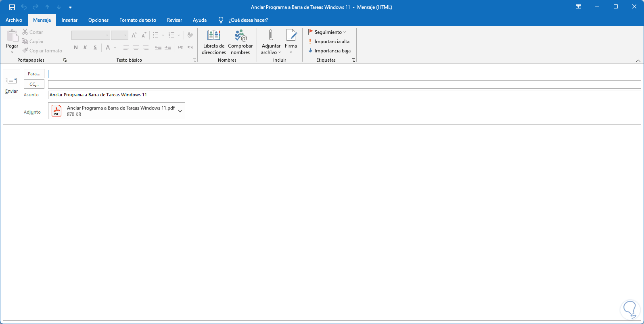644x324 pixels.
Task: Open the font name combo box
Action: click(x=90, y=35)
